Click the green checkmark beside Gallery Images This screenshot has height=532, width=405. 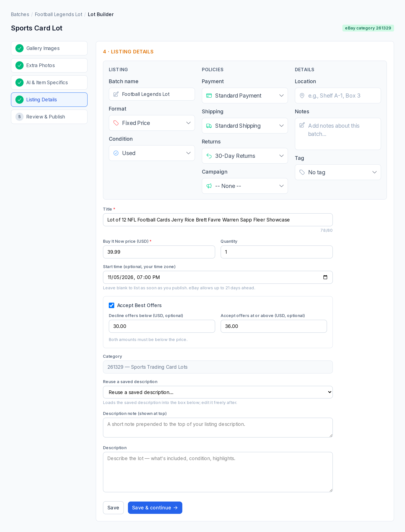click(19, 48)
